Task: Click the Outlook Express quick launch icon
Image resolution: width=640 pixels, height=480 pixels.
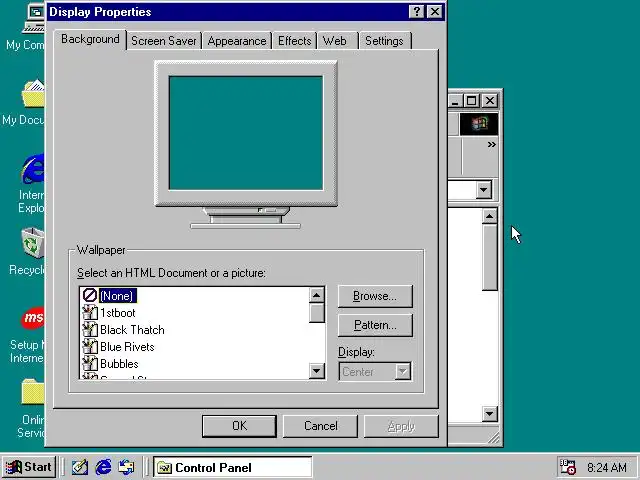Action: (127, 467)
